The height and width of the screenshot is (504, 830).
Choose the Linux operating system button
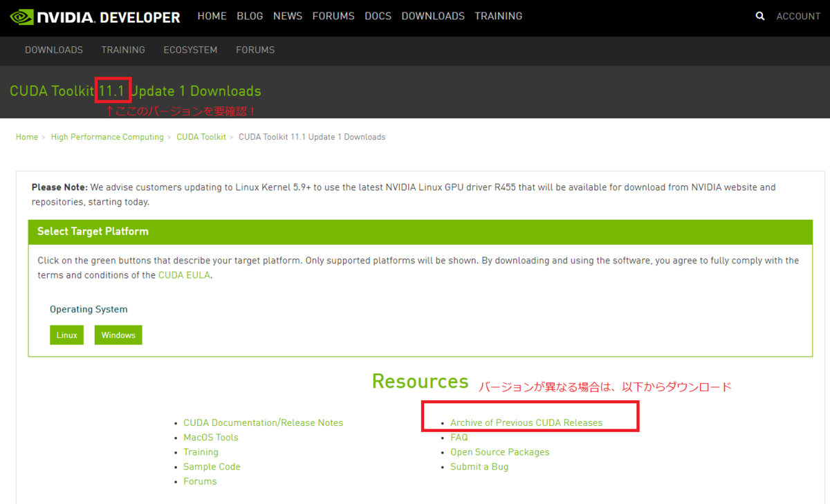click(67, 335)
